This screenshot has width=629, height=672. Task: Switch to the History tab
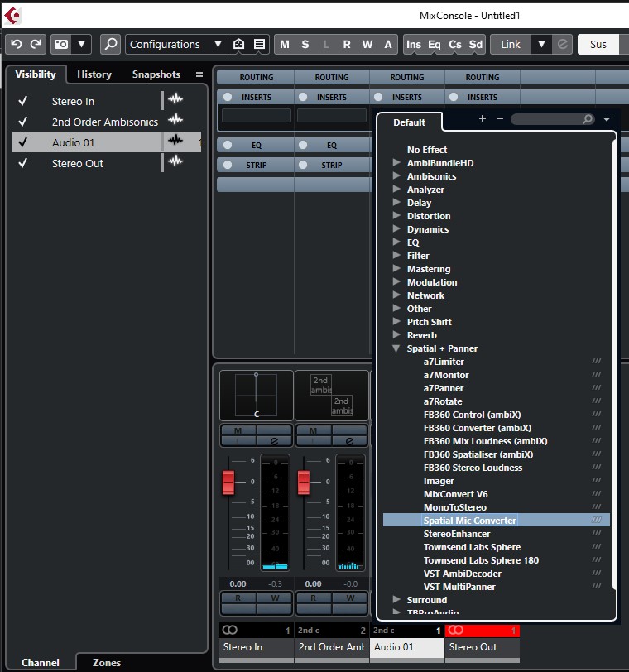click(94, 74)
